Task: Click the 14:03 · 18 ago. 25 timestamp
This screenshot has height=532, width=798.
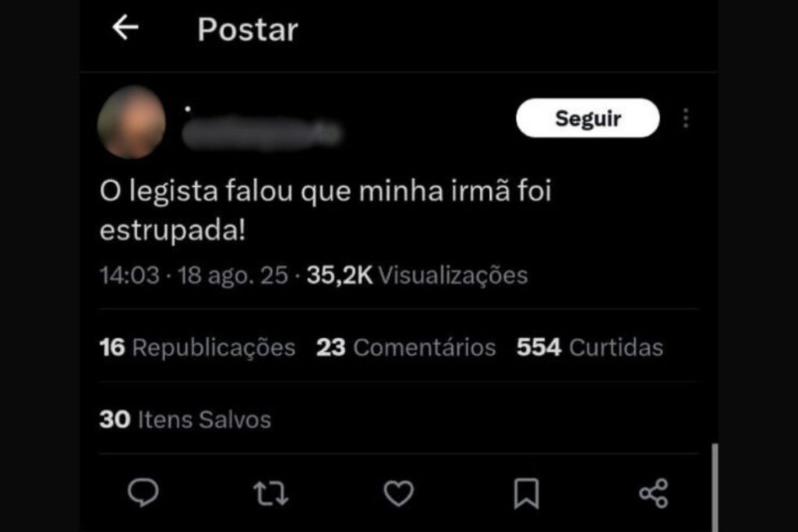Action: 193,275
